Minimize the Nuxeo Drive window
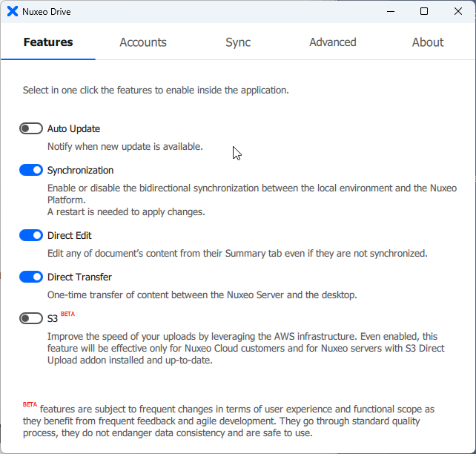Viewport: 476px width, 454px height. (x=391, y=12)
